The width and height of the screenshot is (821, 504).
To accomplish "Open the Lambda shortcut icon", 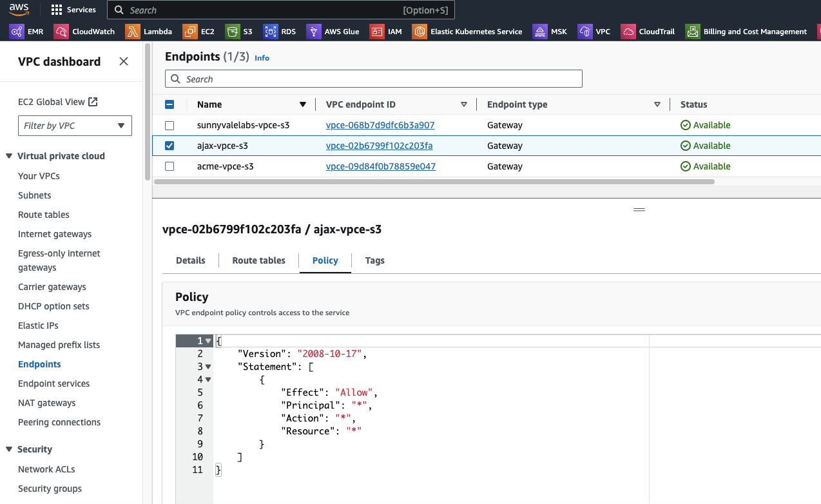I will coord(133,32).
